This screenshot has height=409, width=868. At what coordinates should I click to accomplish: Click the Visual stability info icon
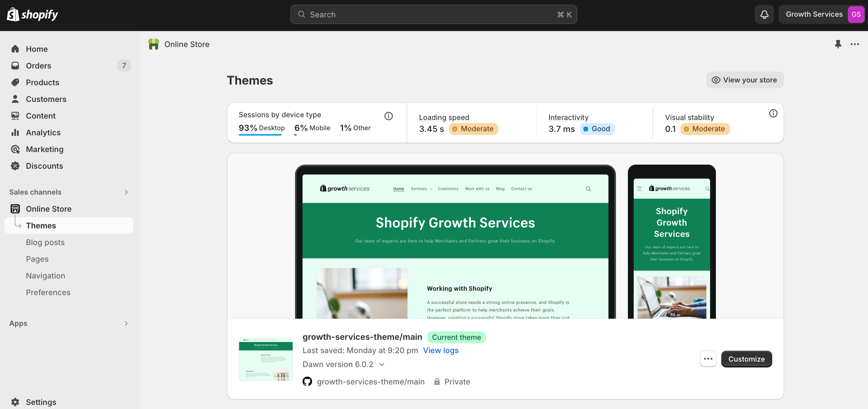click(773, 113)
